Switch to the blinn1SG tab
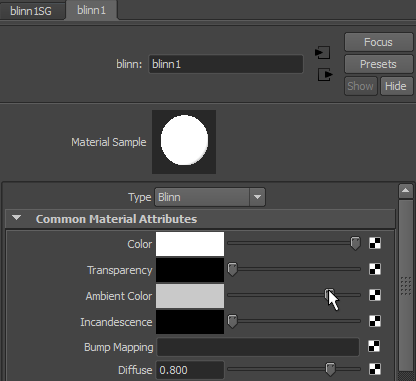 (x=31, y=11)
